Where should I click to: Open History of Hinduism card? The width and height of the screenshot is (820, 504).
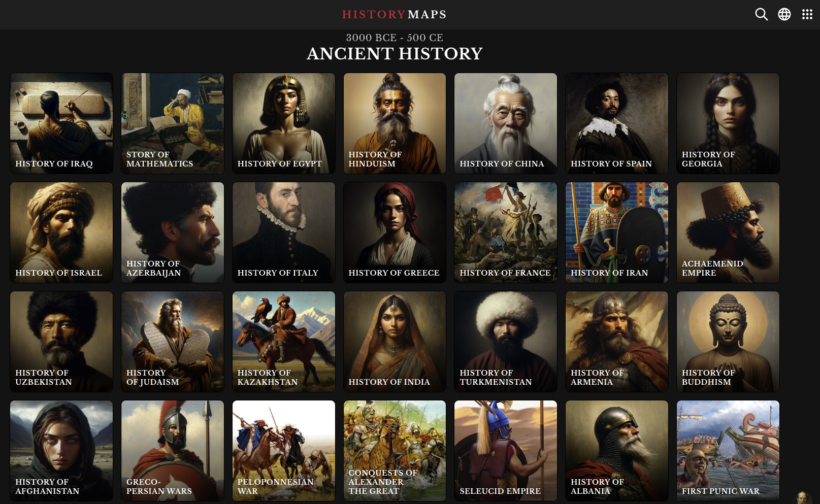pyautogui.click(x=395, y=123)
